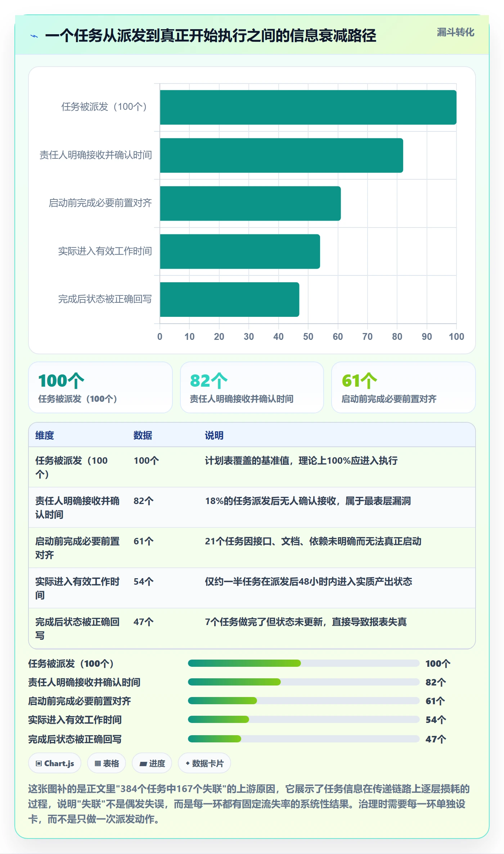The image size is (504, 854).
Task: Select the 表格 chip
Action: (107, 763)
